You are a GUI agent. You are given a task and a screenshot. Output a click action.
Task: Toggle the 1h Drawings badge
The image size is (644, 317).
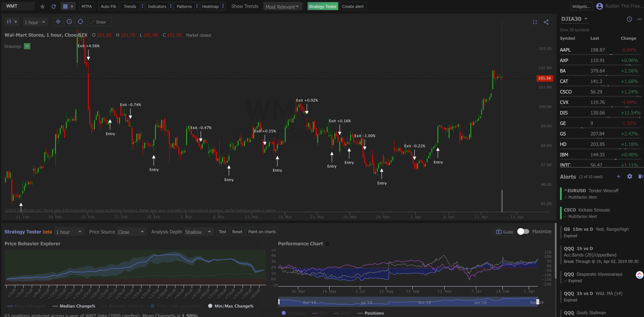27,46
